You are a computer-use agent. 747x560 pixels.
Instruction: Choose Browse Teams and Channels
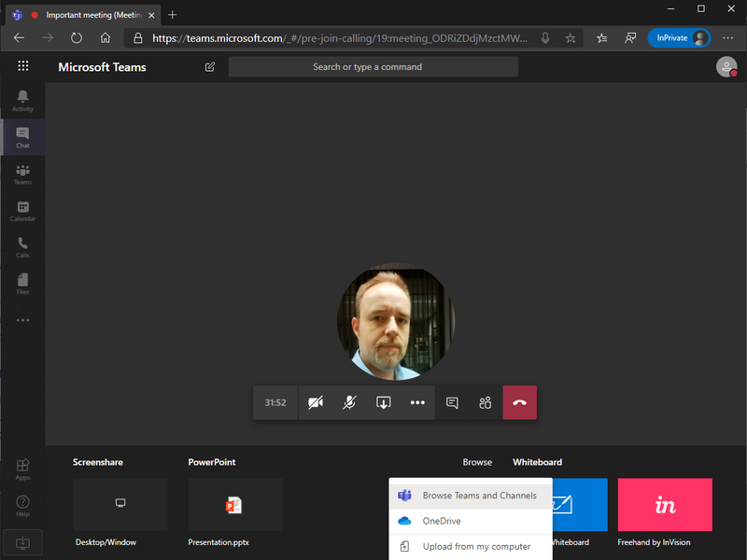(471, 496)
